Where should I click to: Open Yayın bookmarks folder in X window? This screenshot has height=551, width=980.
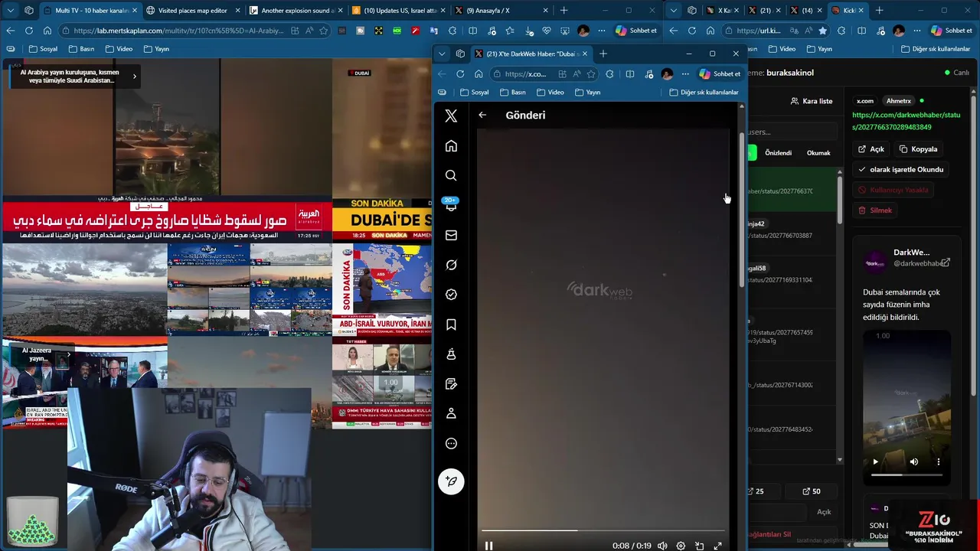587,92
